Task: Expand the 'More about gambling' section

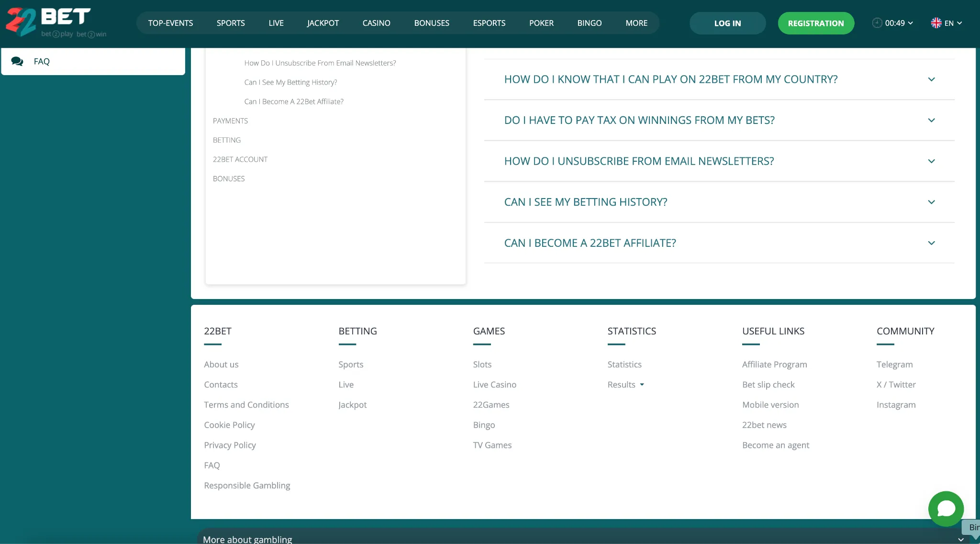Action: click(x=583, y=539)
